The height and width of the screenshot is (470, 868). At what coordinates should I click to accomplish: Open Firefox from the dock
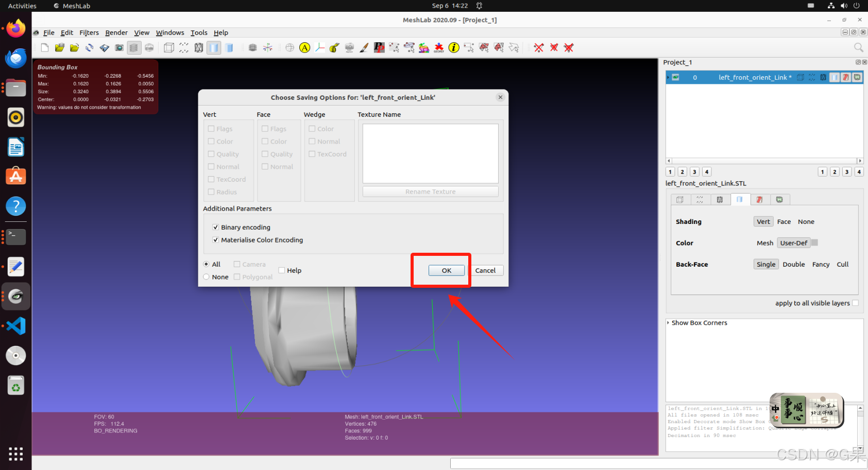point(16,28)
